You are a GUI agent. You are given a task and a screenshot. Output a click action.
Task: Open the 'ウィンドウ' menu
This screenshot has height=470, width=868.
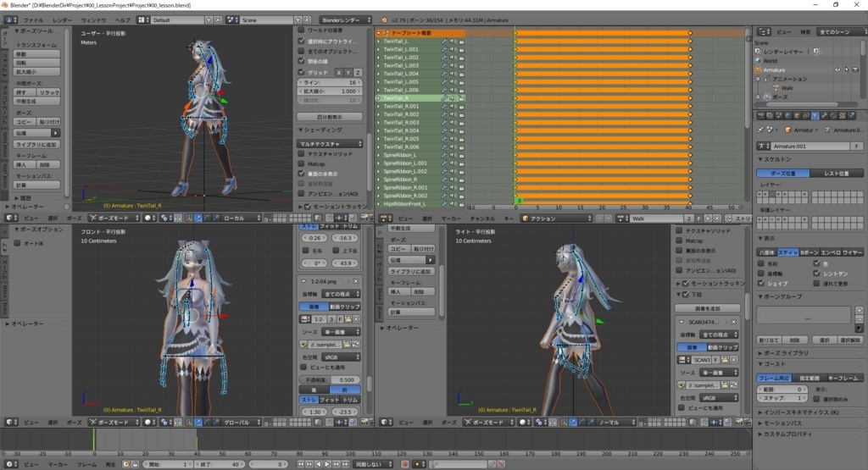[x=93, y=19]
